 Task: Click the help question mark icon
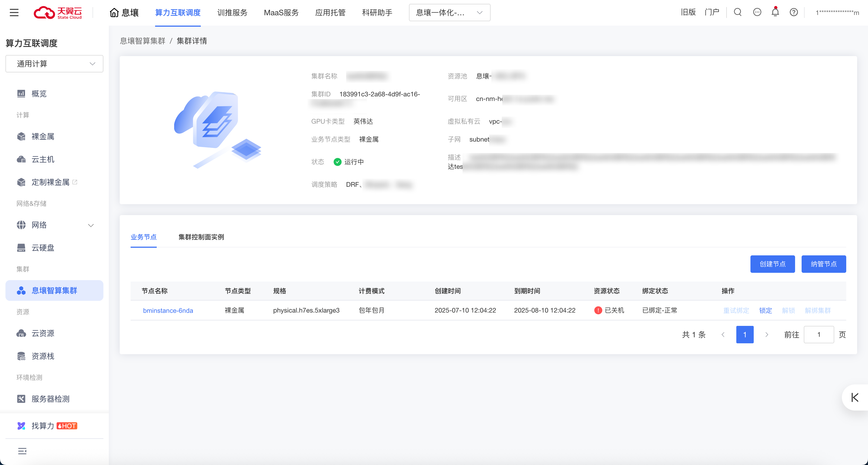tap(793, 13)
